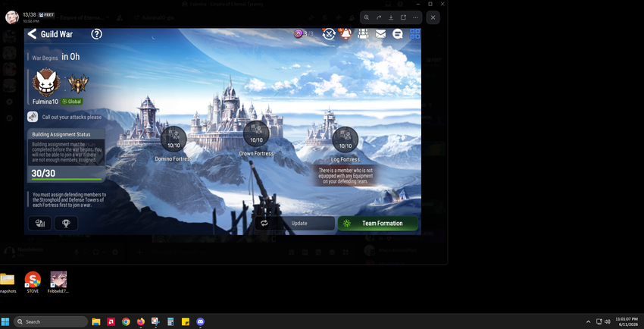This screenshot has width=644, height=329.
Task: Click the guild rank wings badge
Action: click(78, 83)
